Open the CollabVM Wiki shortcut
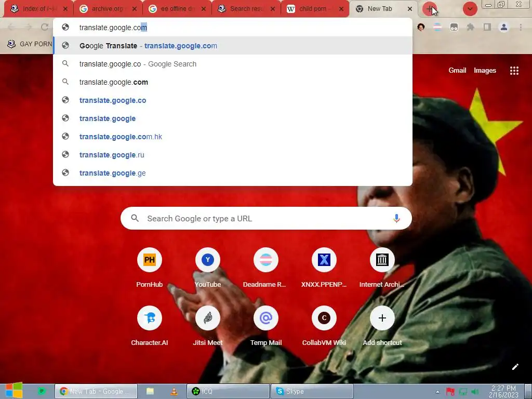 324,326
